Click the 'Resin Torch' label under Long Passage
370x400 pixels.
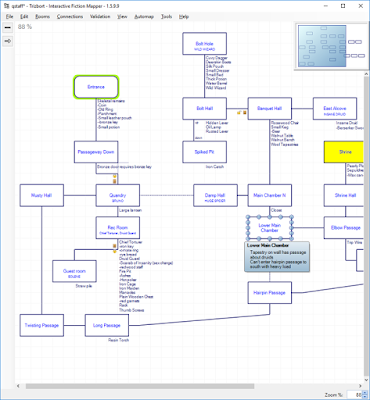click(x=118, y=340)
